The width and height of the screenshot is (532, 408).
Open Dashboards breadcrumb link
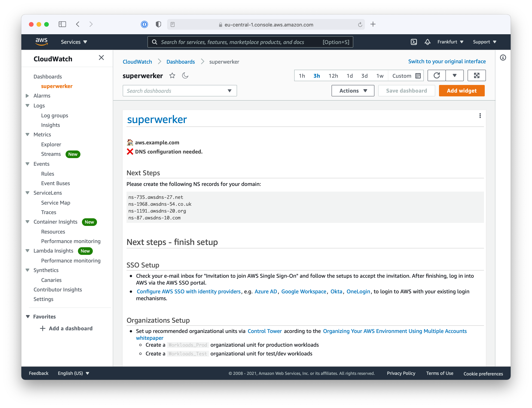click(180, 62)
